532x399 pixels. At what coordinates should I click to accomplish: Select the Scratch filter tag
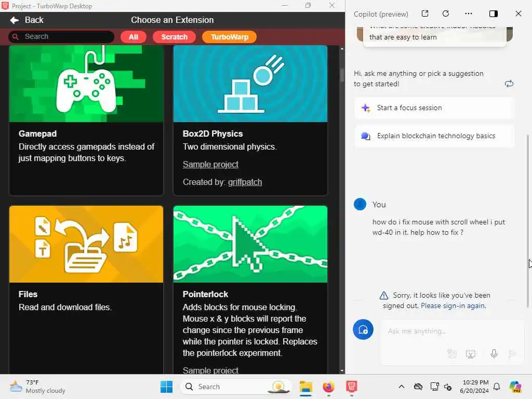[175, 37]
